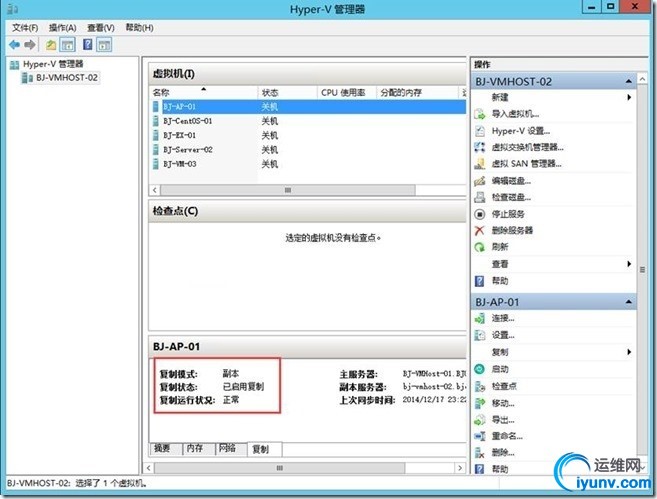The width and height of the screenshot is (657, 499).
Task: Click the 检查磁盘 icon
Action: pos(480,197)
